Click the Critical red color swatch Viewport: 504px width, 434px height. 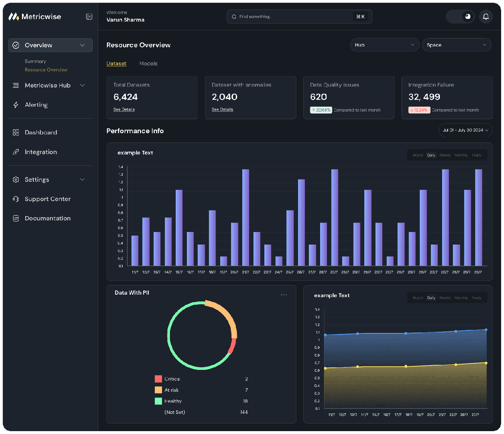[x=158, y=379]
